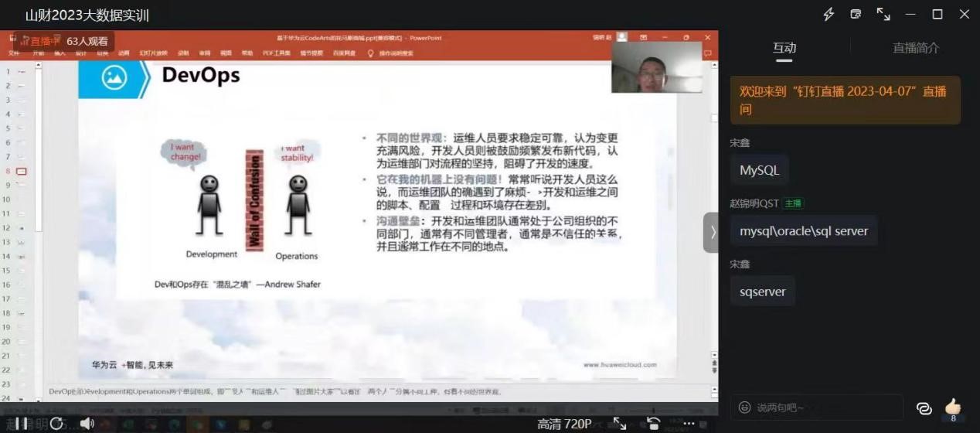Click the presenter webcam thumbnail
This screenshot has height=433, width=980.
656,67
